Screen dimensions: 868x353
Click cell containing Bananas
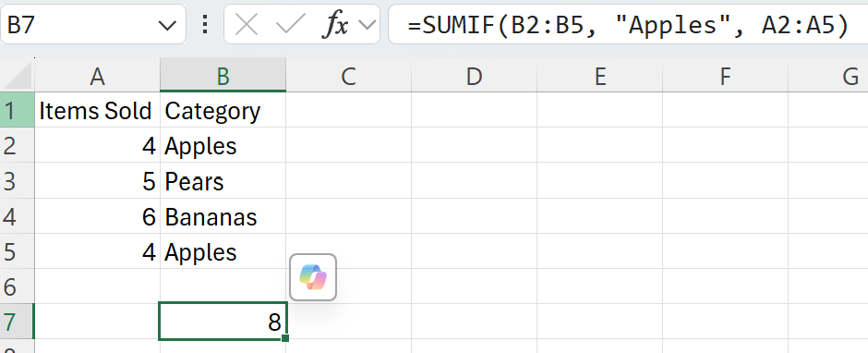[223, 216]
